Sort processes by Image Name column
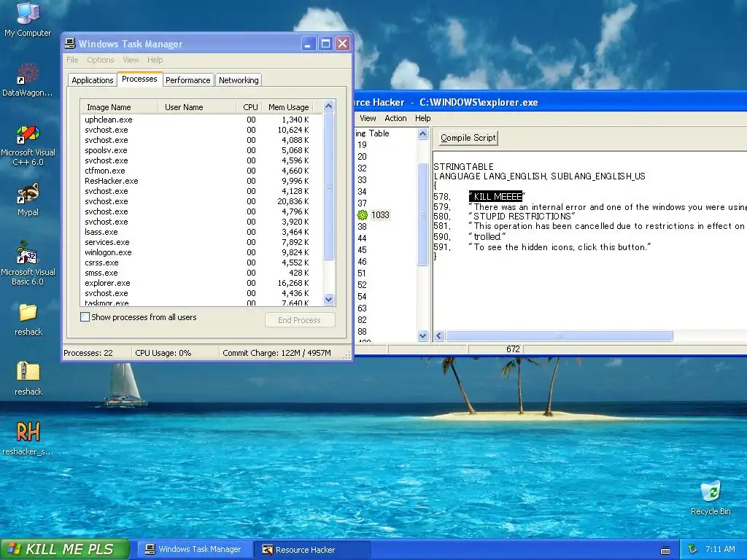This screenshot has height=560, width=747. pos(119,107)
